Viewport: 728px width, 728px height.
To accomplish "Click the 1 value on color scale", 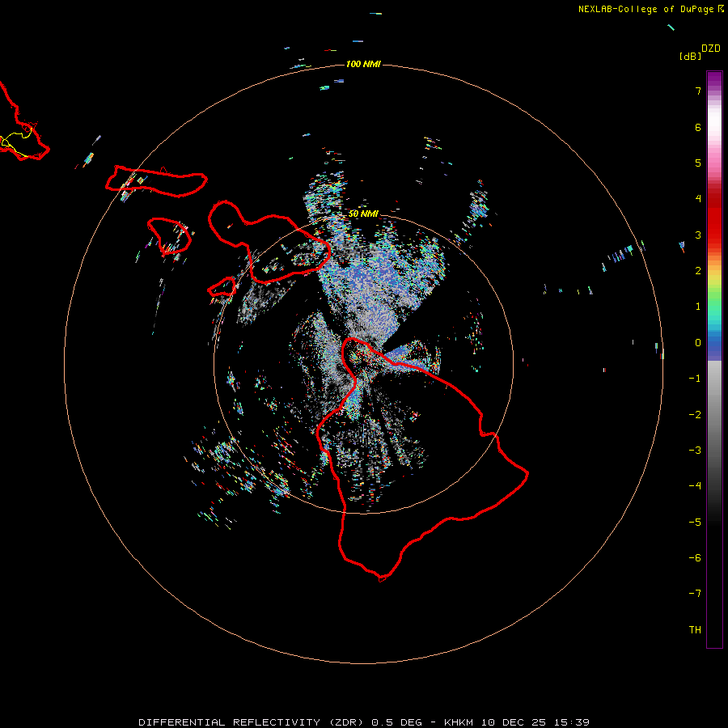I will pos(698,307).
